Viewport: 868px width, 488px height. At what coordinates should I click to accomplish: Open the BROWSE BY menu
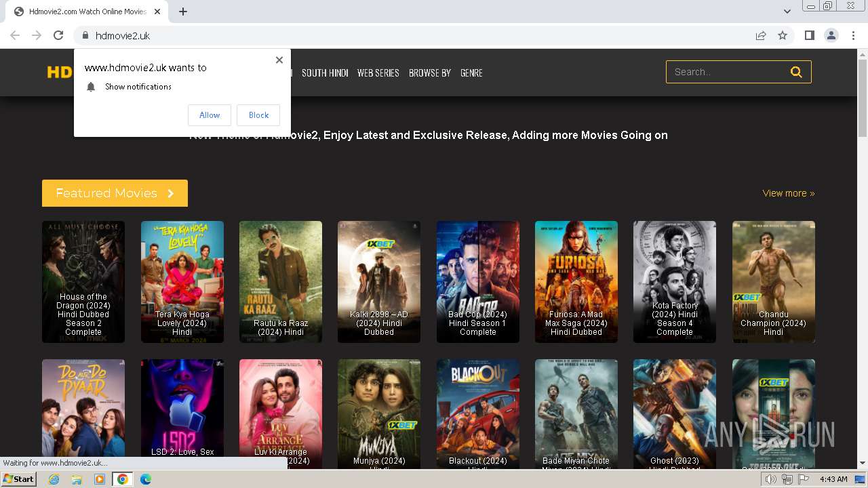[430, 73]
